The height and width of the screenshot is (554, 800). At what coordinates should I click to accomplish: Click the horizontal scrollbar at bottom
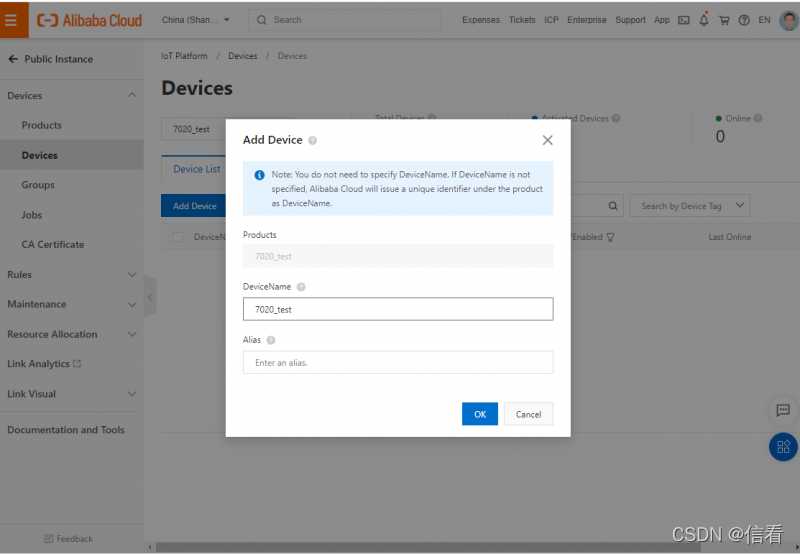coord(428,547)
